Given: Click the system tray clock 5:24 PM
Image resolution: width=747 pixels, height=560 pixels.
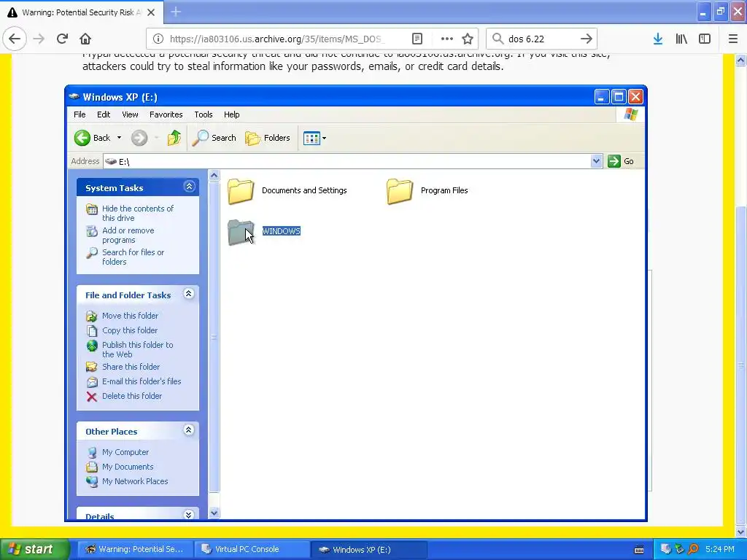Looking at the screenshot, I should pos(720,550).
